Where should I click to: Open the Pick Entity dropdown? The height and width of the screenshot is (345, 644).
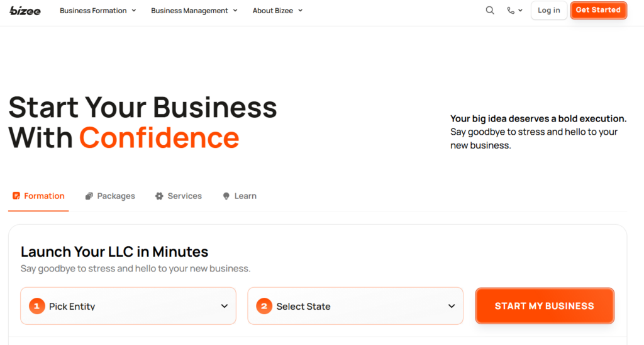[x=128, y=306]
